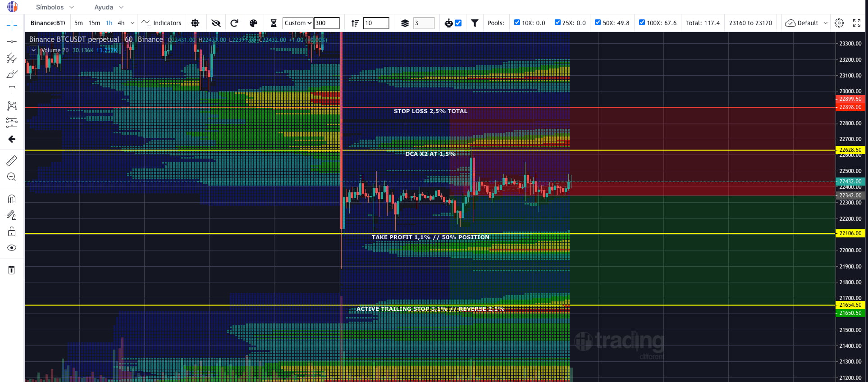Toggle visibility of all drawings eye
This screenshot has height=382, width=868.
(x=12, y=248)
